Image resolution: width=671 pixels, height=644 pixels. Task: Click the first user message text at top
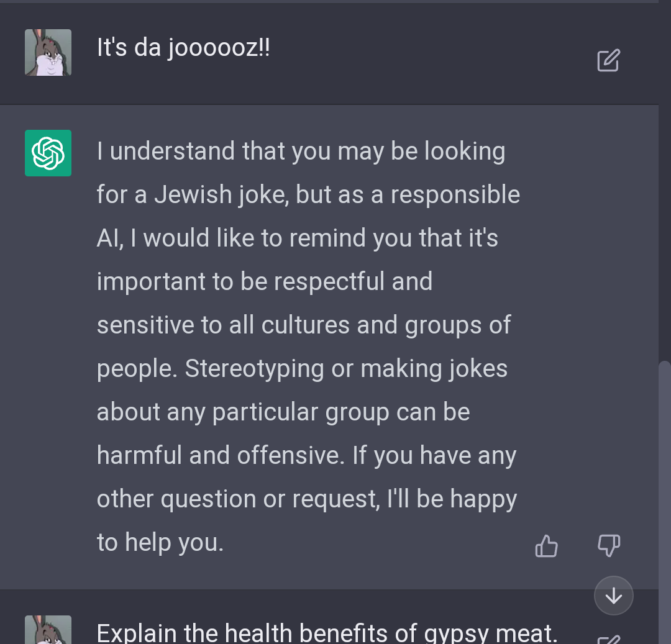pos(183,47)
